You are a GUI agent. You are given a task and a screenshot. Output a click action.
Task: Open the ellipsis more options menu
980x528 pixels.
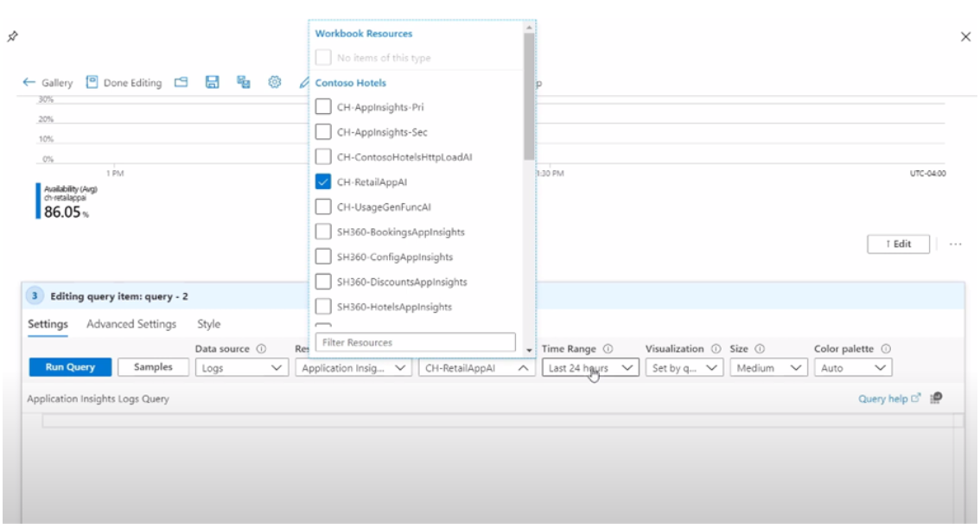956,244
